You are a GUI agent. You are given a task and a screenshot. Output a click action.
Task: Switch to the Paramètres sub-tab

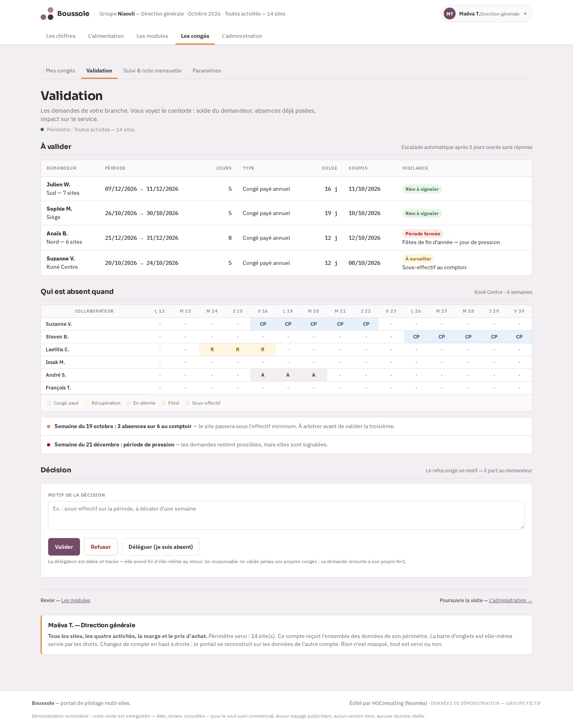coord(207,70)
